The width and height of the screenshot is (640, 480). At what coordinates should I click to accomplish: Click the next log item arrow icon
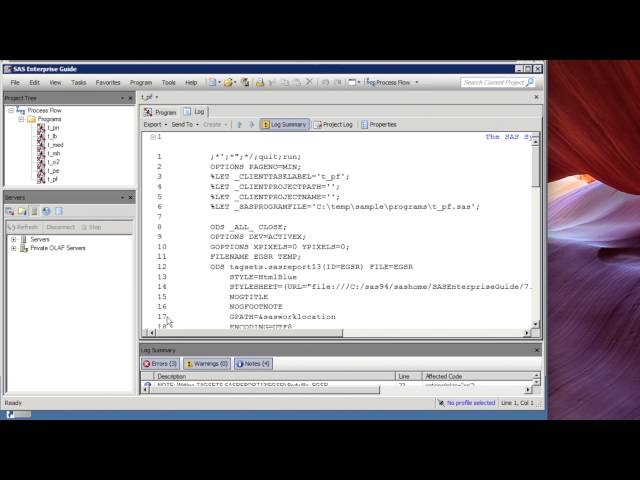pyautogui.click(x=252, y=124)
